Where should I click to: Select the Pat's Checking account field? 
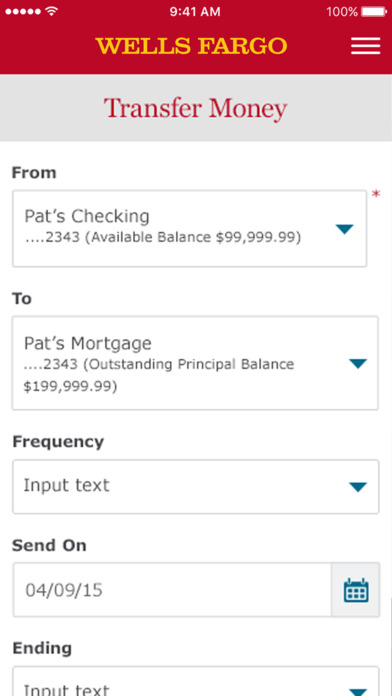click(x=190, y=229)
